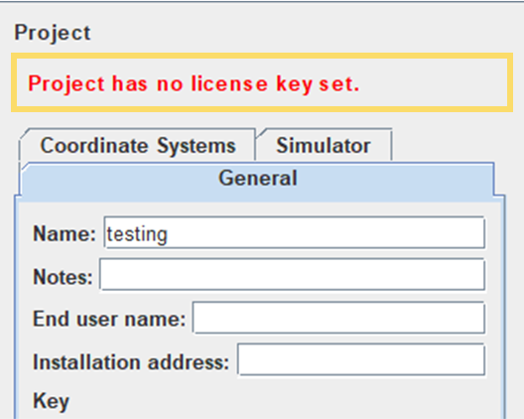Image resolution: width=524 pixels, height=419 pixels.
Task: Click blank space inside the warning box
Action: click(x=434, y=84)
